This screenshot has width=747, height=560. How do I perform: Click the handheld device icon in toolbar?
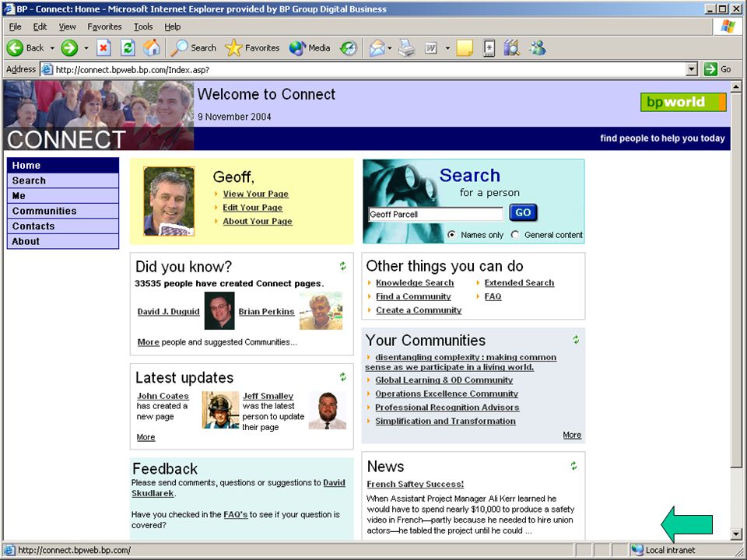(489, 47)
